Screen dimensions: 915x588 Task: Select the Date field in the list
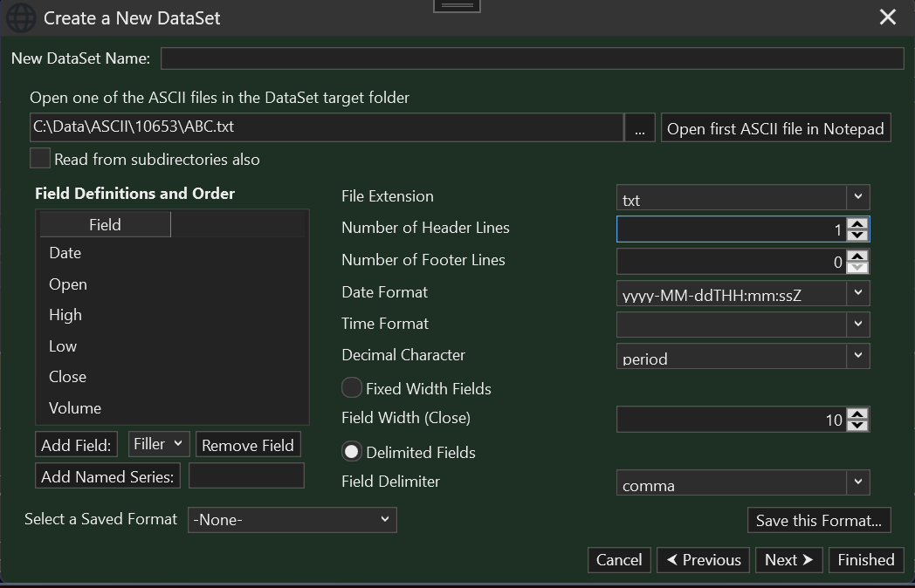[x=65, y=253]
